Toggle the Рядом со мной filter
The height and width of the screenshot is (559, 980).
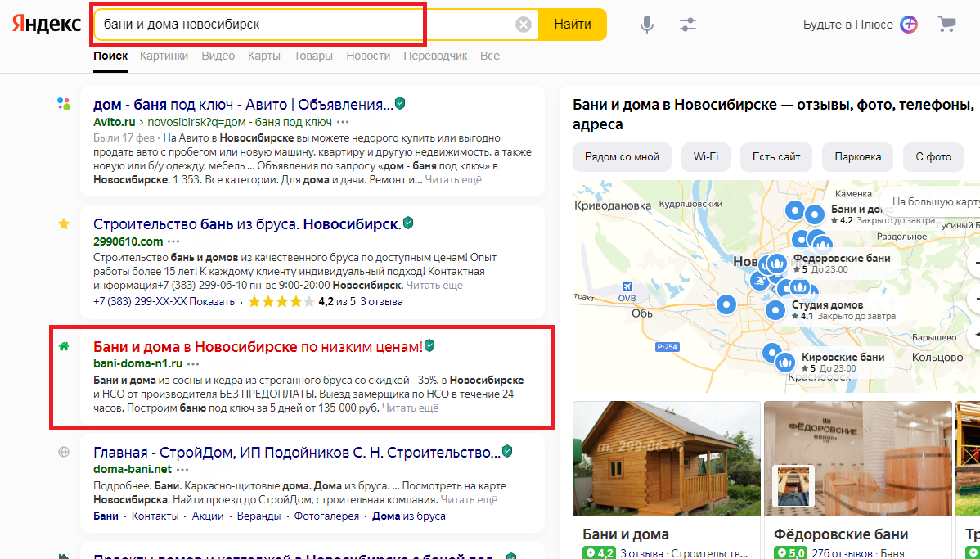click(622, 156)
